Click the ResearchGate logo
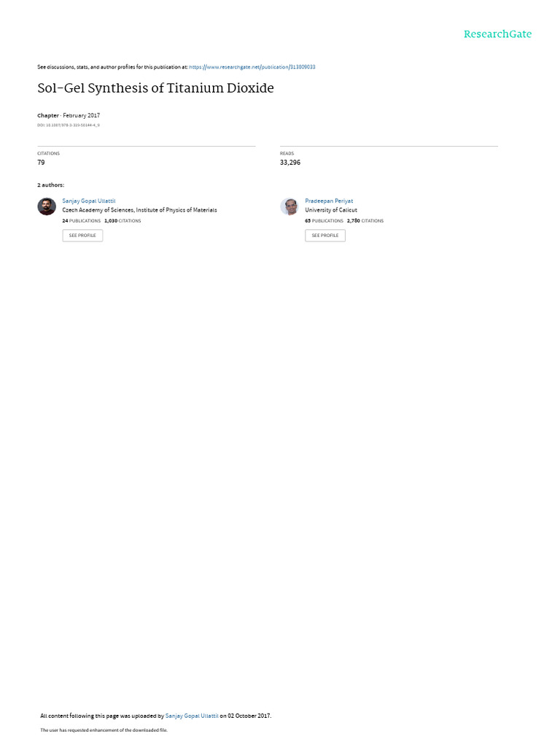Image resolution: width=560 pixels, height=747 pixels. 497,34
